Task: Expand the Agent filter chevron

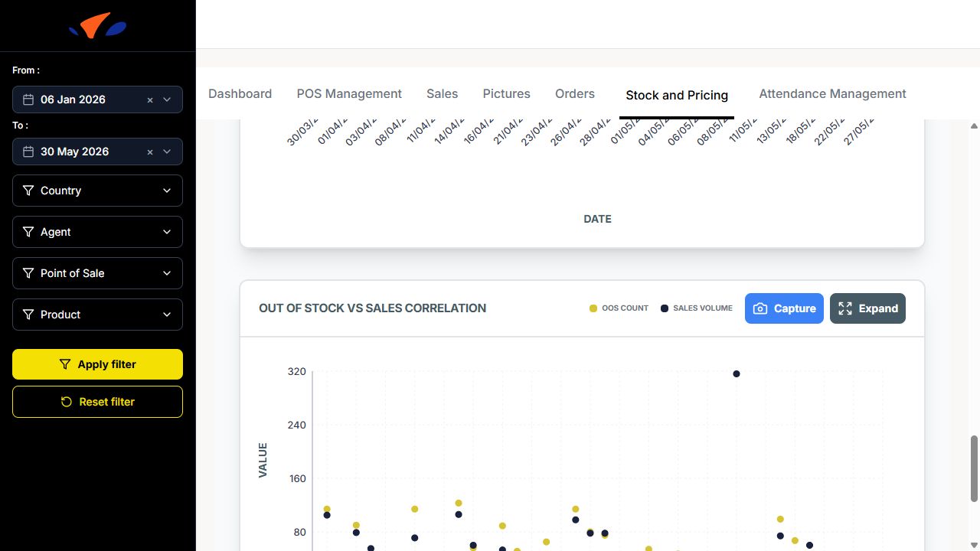Action: coord(167,232)
